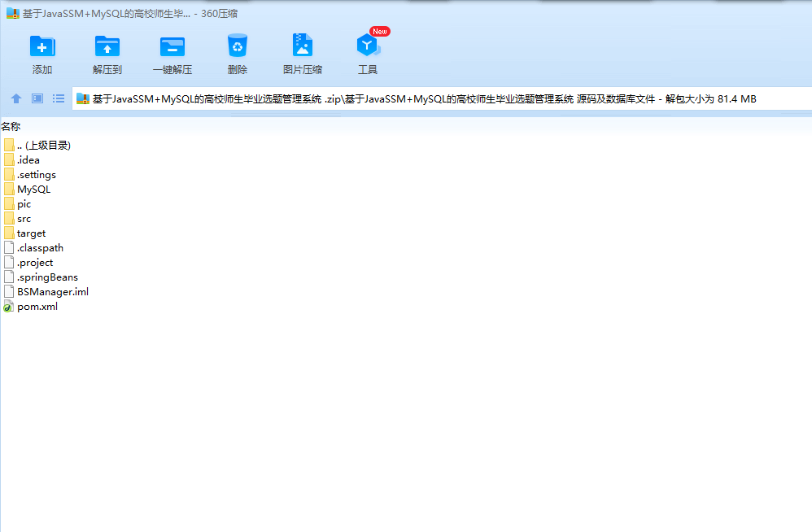Viewport: 812px width, 532px height.
Task: Click the folder icon beside .settings
Action: click(9, 174)
